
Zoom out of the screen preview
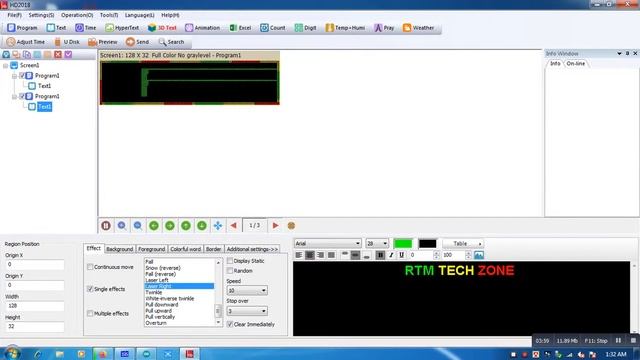click(138, 225)
